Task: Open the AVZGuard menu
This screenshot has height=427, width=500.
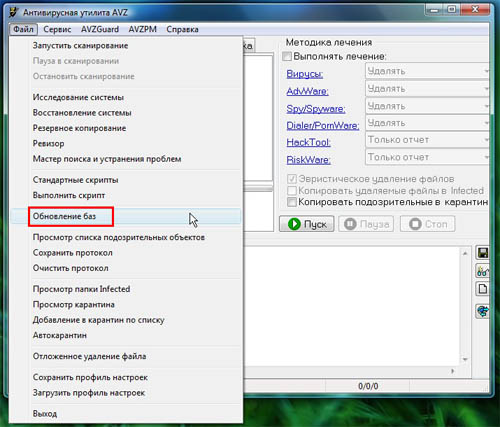Action: 100,29
